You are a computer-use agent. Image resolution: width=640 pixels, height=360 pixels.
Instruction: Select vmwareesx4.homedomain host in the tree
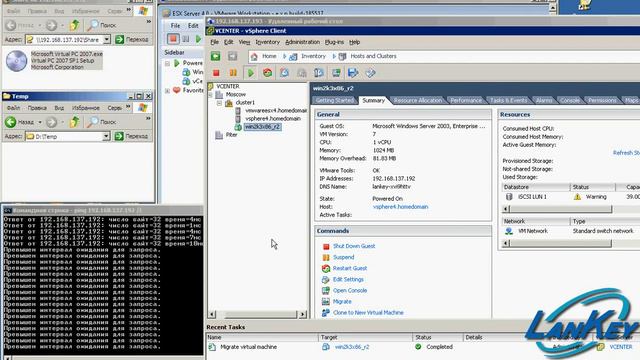[x=276, y=111]
